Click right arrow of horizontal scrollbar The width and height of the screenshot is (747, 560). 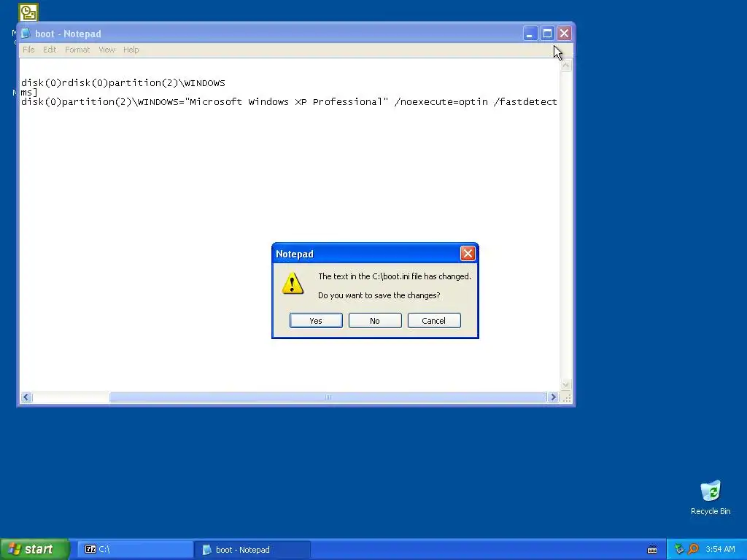click(x=553, y=397)
